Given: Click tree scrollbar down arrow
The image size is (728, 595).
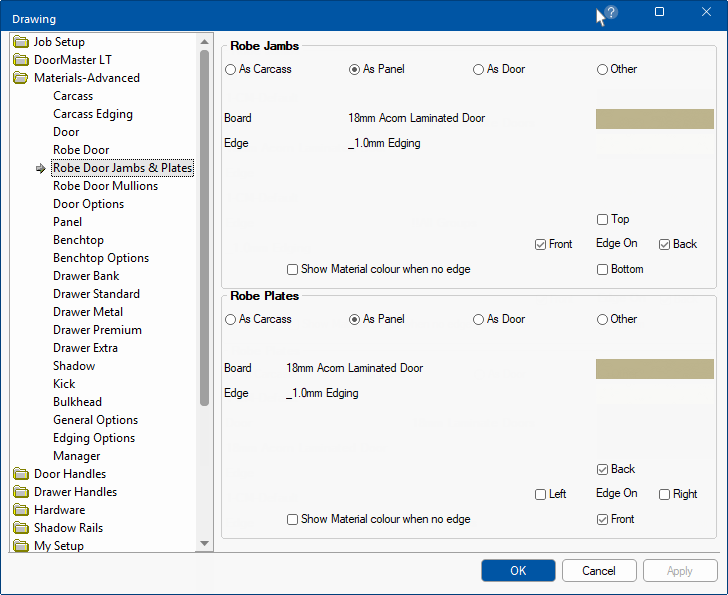Looking at the screenshot, I should [204, 543].
